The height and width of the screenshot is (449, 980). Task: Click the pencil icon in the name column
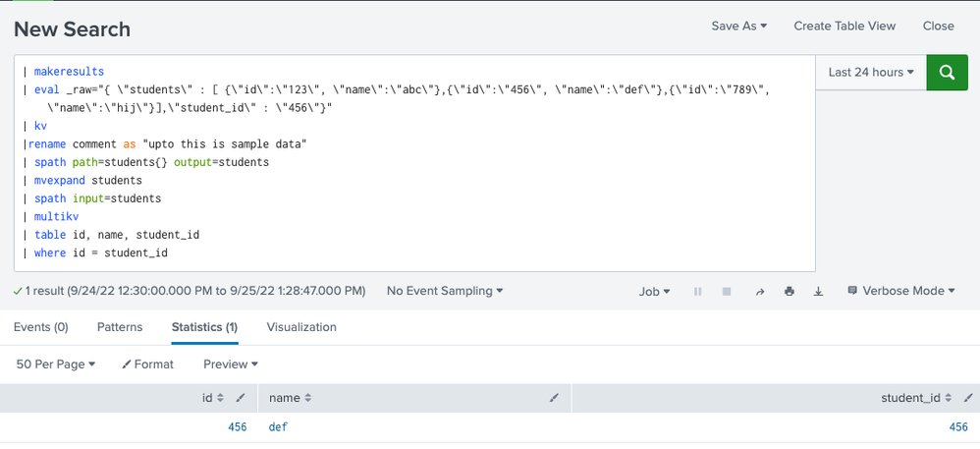[555, 398]
